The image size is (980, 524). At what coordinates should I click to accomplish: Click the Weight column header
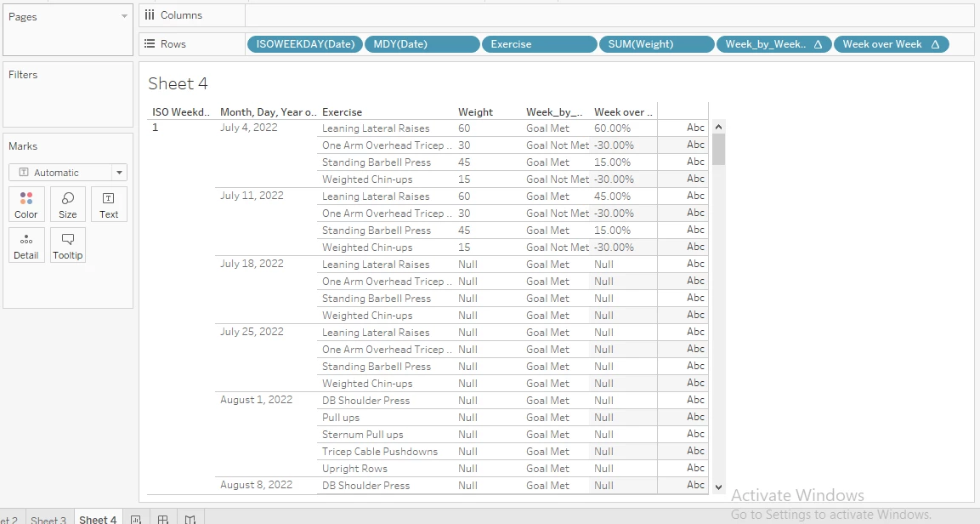tap(475, 111)
